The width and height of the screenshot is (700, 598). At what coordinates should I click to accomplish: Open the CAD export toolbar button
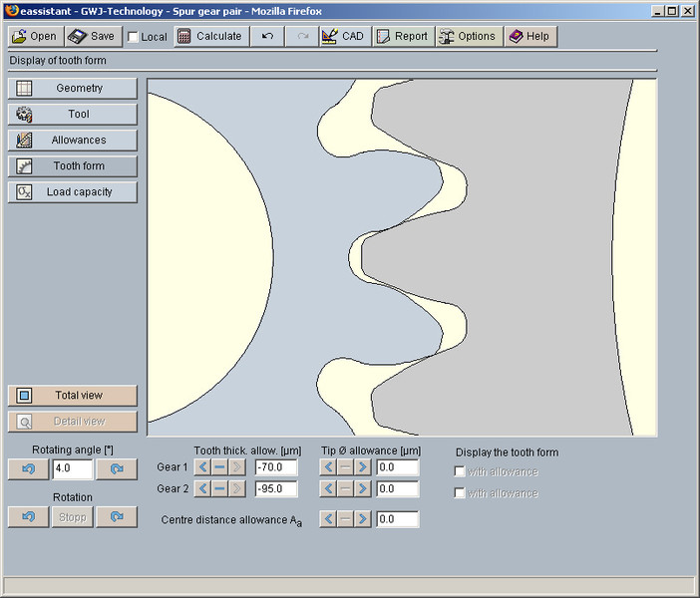[343, 36]
